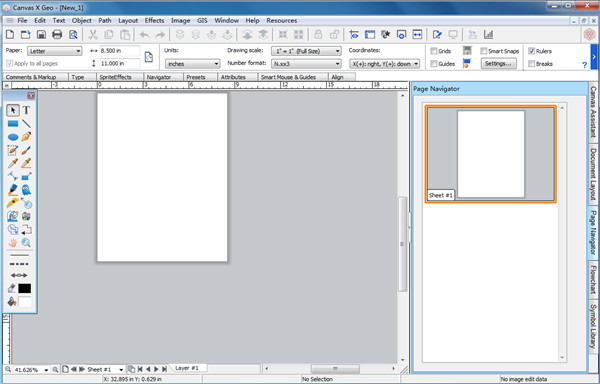
Task: Click the white fill color swatch
Action: [24, 302]
